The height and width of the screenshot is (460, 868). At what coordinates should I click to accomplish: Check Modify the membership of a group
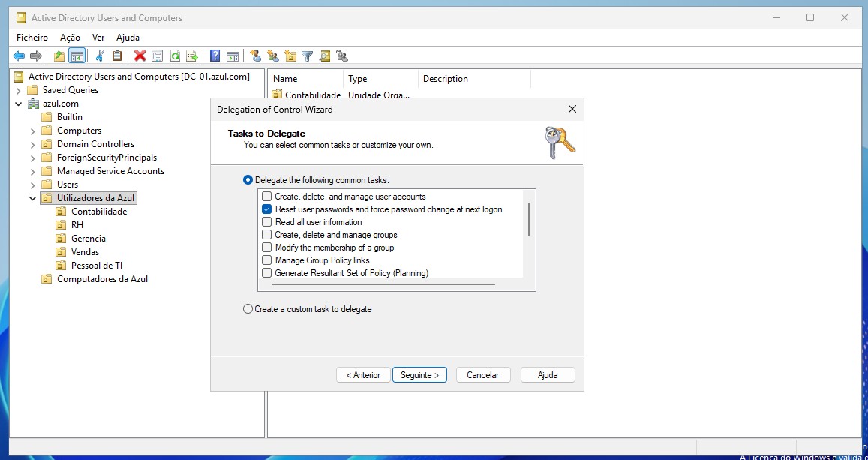click(267, 248)
